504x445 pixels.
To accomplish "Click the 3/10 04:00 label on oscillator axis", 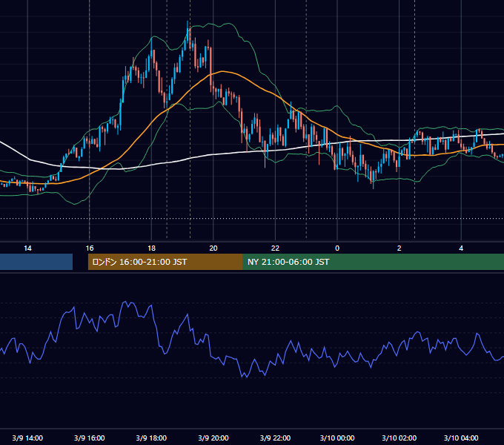I will (461, 438).
